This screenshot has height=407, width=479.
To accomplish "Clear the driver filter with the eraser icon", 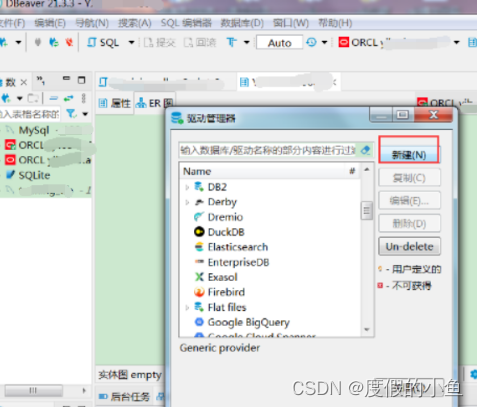I will click(x=366, y=150).
